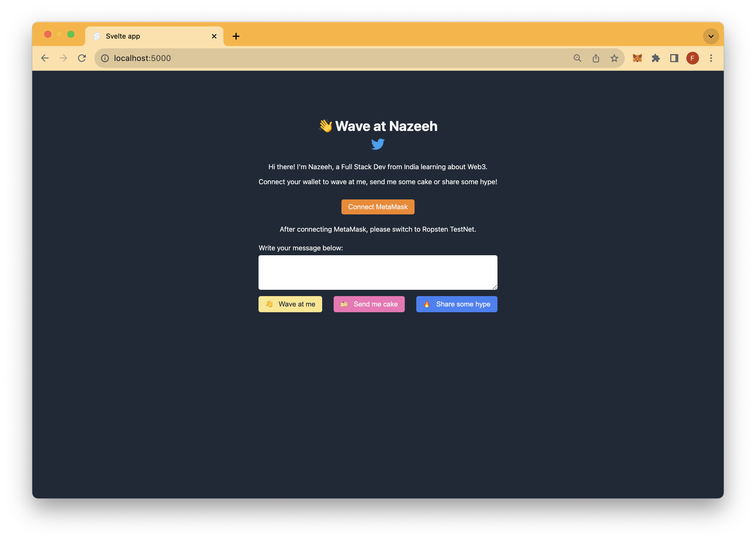The height and width of the screenshot is (541, 756).
Task: Share this page using the share icon
Action: point(596,58)
